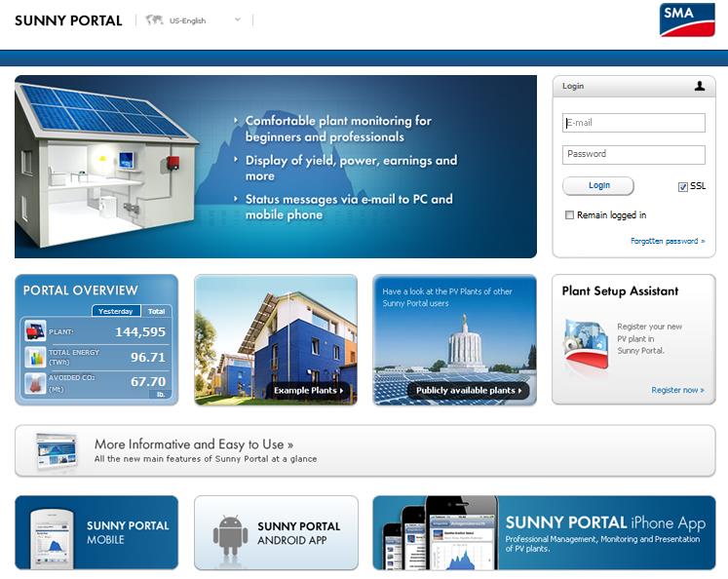Click the lb. unit label

point(161,394)
